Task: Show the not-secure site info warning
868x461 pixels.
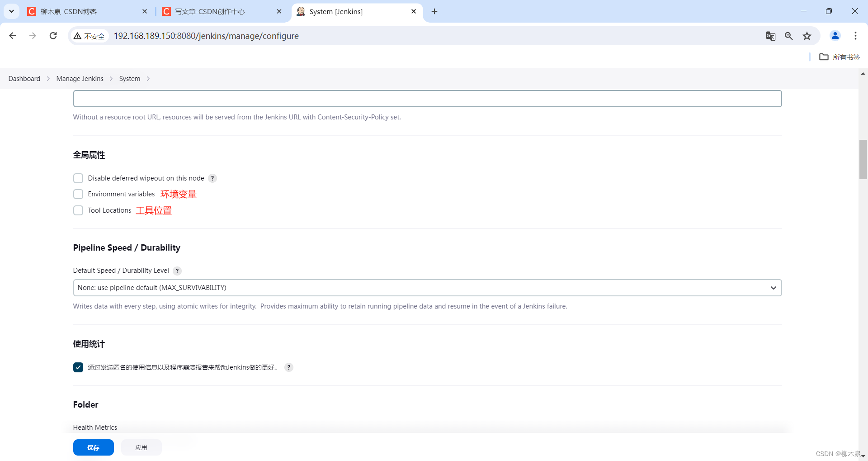Action: pyautogui.click(x=90, y=36)
